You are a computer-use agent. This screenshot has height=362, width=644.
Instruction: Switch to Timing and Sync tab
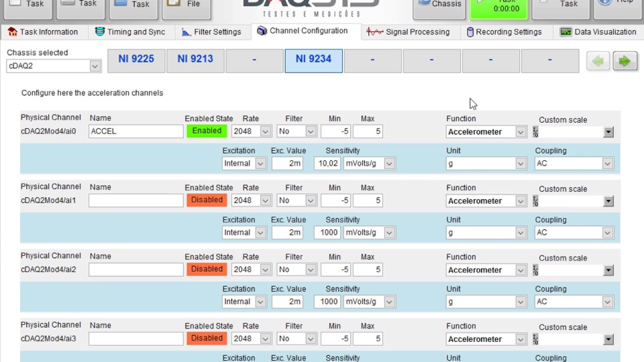tap(130, 32)
